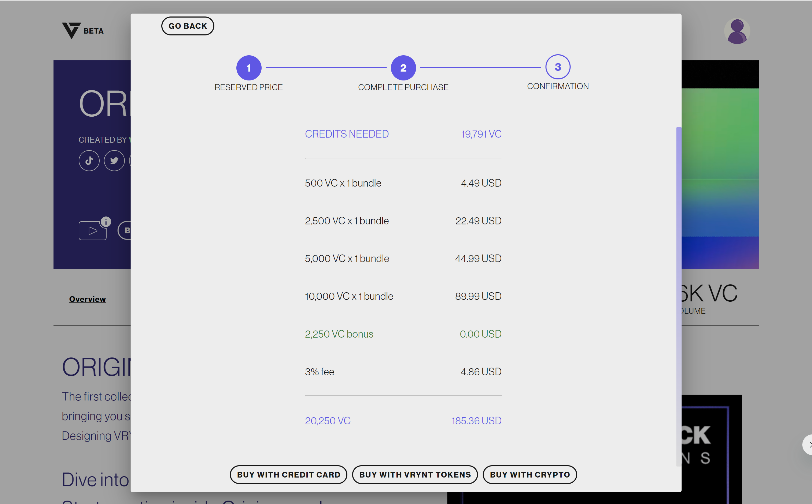Image resolution: width=812 pixels, height=504 pixels.
Task: Click the 19,791 VC credits needed value
Action: (481, 134)
